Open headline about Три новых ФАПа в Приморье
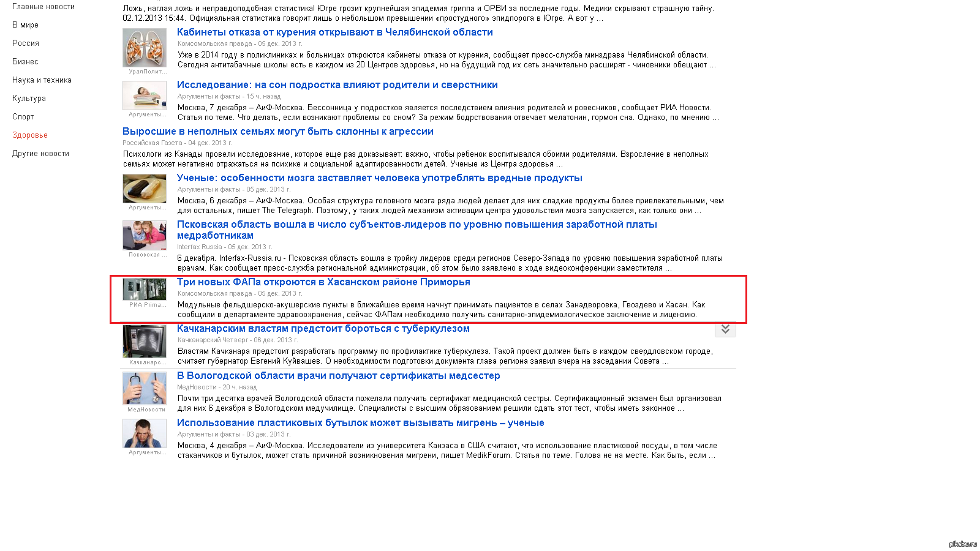Image resolution: width=980 pixels, height=551 pixels. (323, 282)
